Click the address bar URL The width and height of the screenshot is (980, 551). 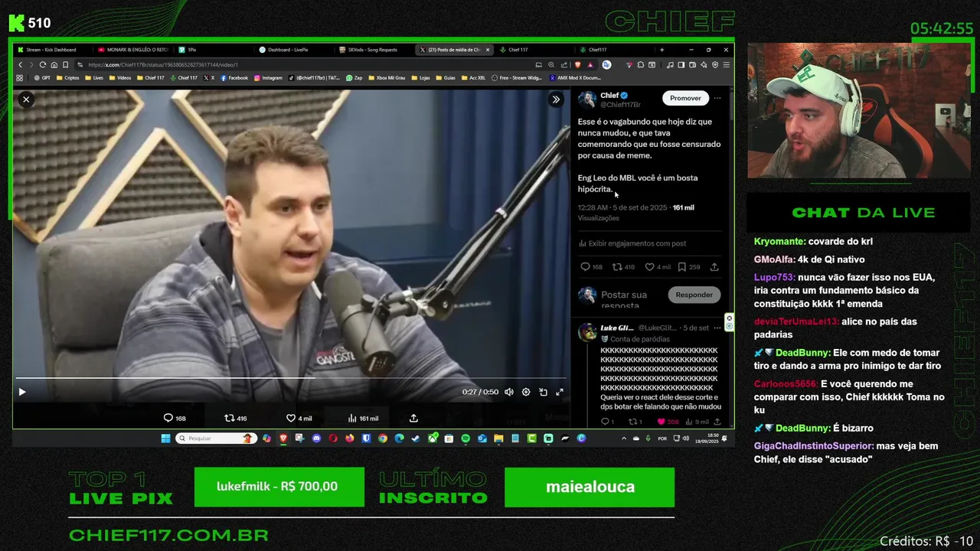click(x=163, y=65)
